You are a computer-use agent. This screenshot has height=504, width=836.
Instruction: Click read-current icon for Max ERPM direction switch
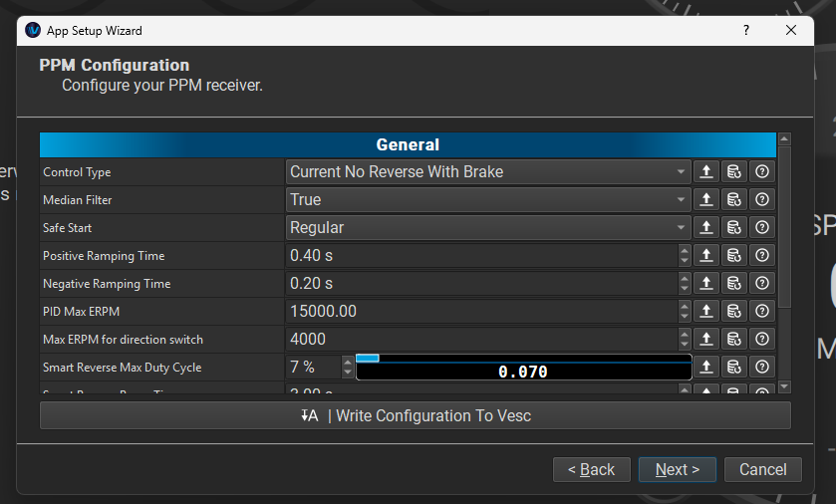coord(705,339)
